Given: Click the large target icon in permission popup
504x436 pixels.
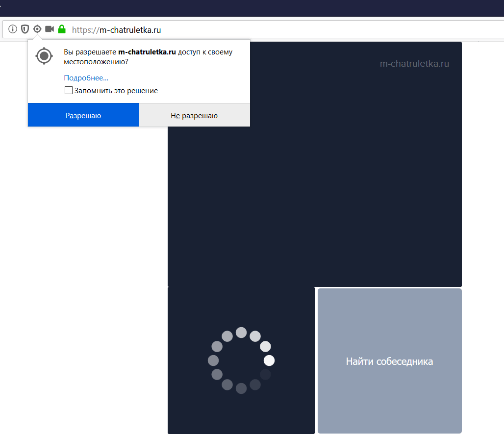Looking at the screenshot, I should tap(44, 56).
